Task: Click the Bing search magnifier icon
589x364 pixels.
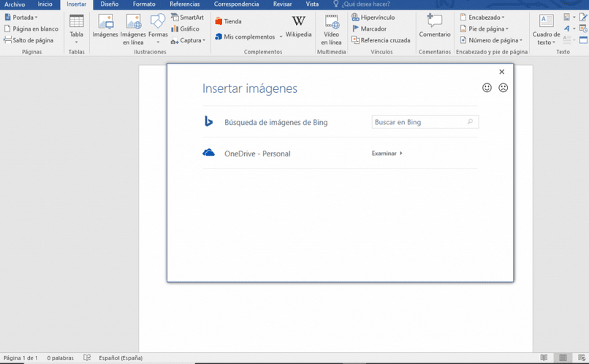Action: point(470,122)
